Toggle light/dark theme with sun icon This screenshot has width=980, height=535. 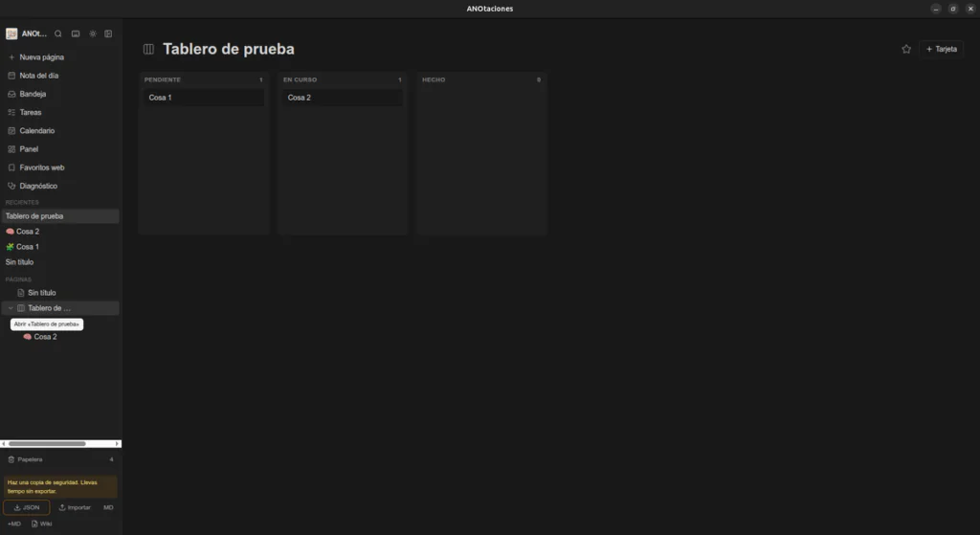93,33
